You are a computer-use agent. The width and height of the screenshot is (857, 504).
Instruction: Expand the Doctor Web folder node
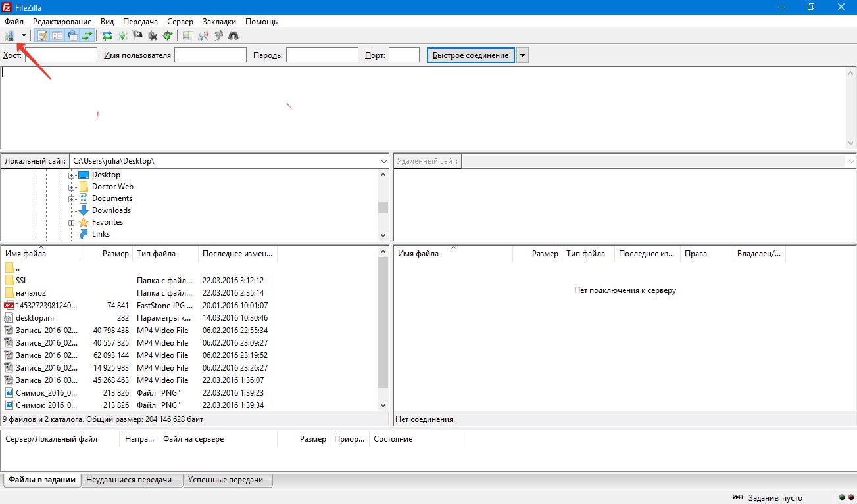pyautogui.click(x=72, y=187)
